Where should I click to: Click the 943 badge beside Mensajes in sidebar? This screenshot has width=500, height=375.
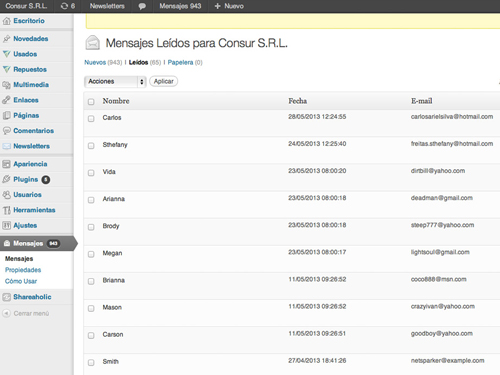(53, 243)
